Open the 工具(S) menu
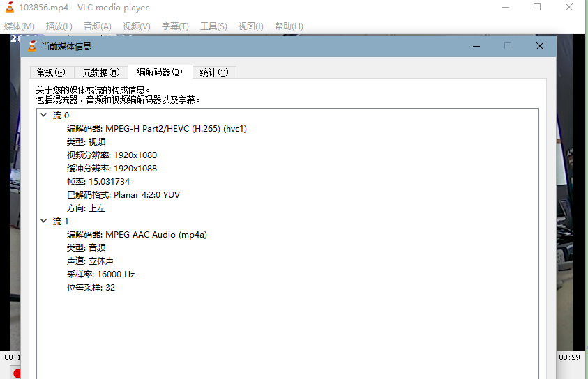Screen dimensions: 588x379 (x=213, y=26)
